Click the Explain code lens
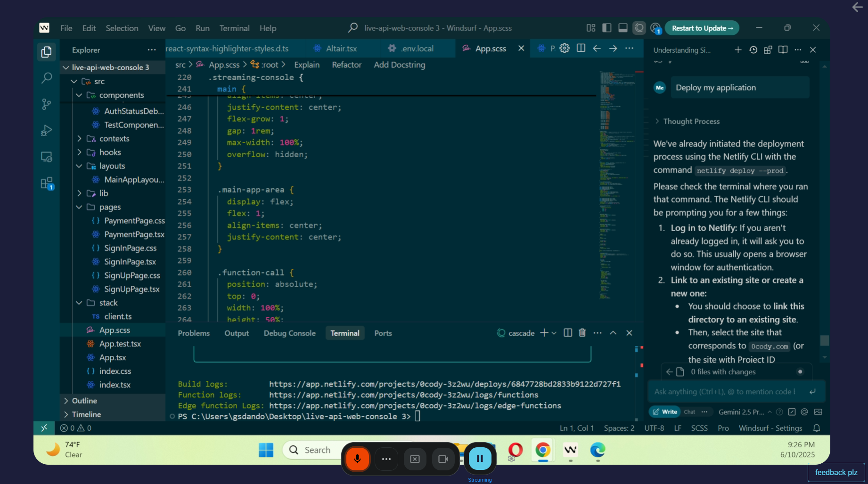 [x=307, y=65]
